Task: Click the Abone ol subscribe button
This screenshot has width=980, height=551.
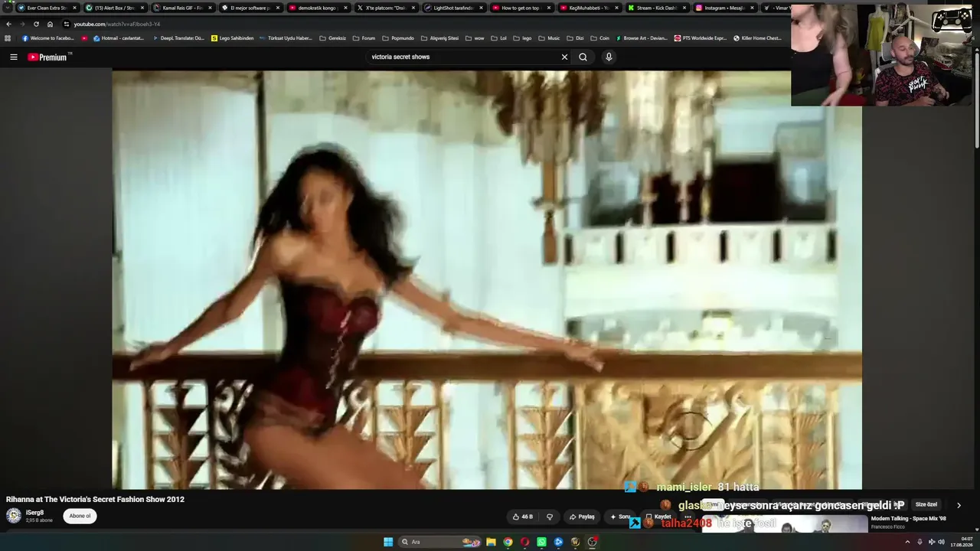Action: point(80,516)
